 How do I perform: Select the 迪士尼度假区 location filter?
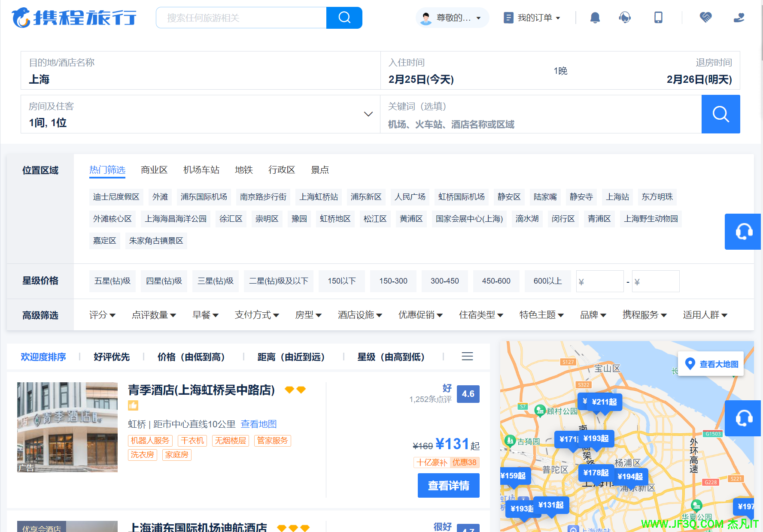tap(116, 197)
